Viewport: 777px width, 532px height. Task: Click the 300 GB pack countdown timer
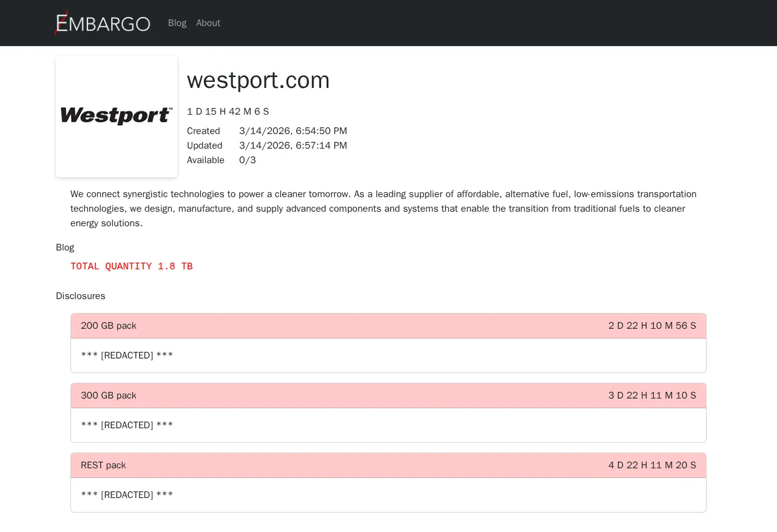click(x=652, y=396)
